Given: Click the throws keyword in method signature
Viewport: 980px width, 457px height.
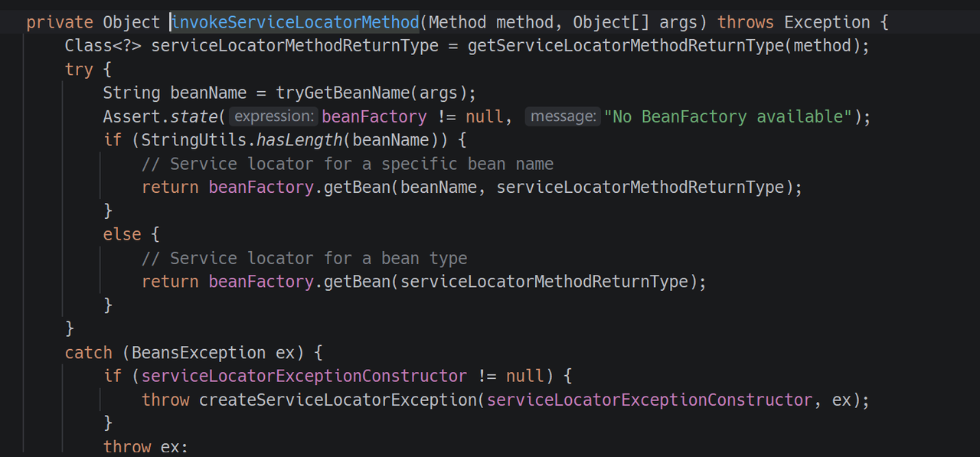Looking at the screenshot, I should [746, 22].
